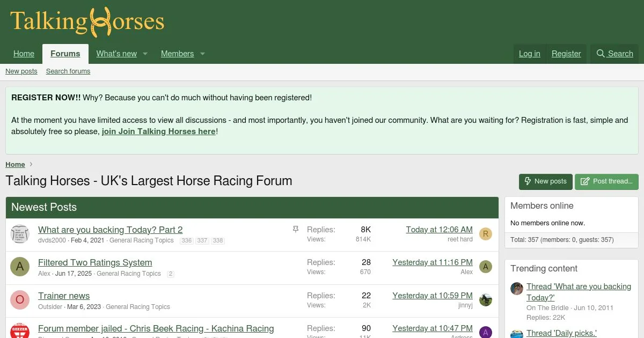Open the Search forums sub-navigation link
This screenshot has width=644, height=338.
(x=68, y=71)
